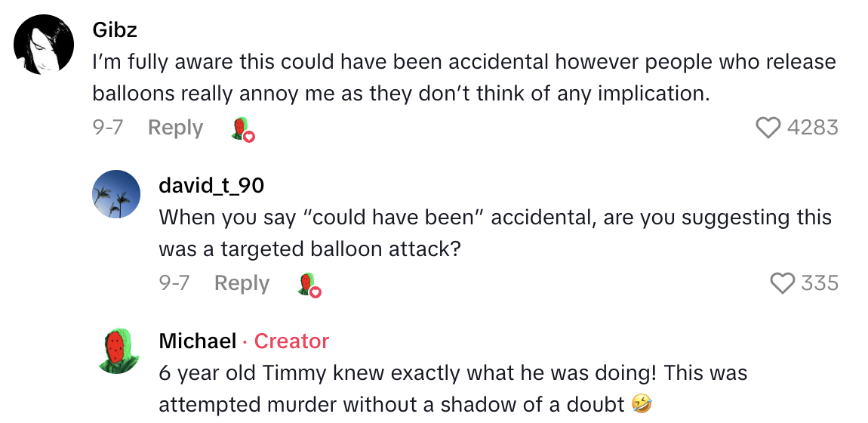Click the creator-liked badge under david_t_90's reply
The image size is (868, 423).
(309, 285)
